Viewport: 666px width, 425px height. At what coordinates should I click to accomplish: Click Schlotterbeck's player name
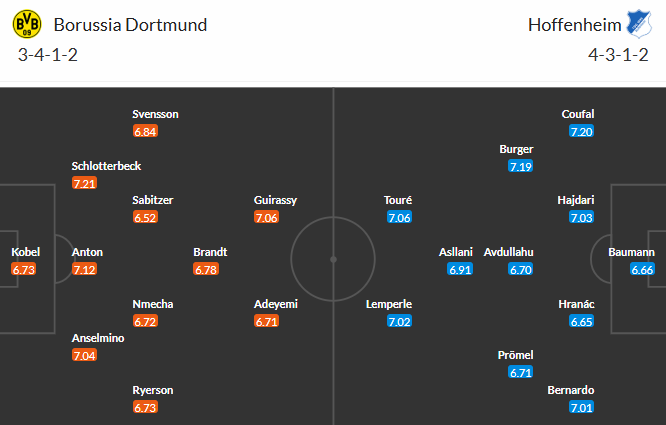coord(113,166)
